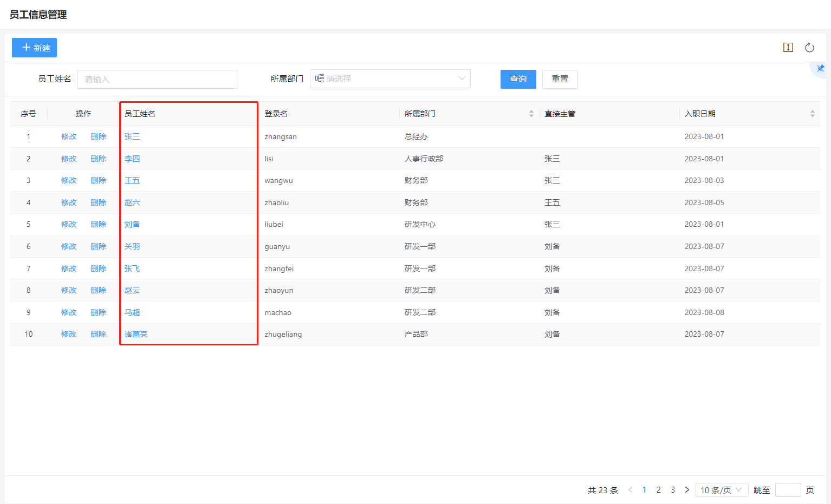The width and height of the screenshot is (831, 504).
Task: Go to page 2
Action: tap(659, 490)
